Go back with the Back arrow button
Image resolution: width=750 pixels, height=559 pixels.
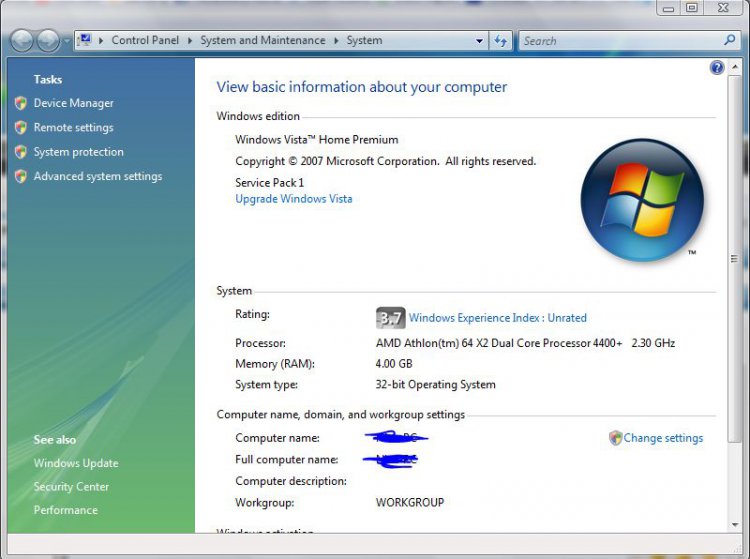[x=22, y=41]
